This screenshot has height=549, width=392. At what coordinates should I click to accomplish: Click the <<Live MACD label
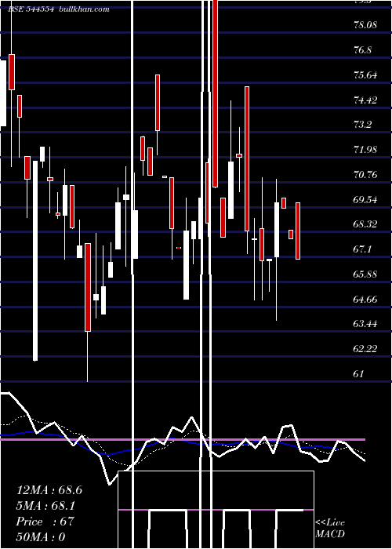click(330, 528)
